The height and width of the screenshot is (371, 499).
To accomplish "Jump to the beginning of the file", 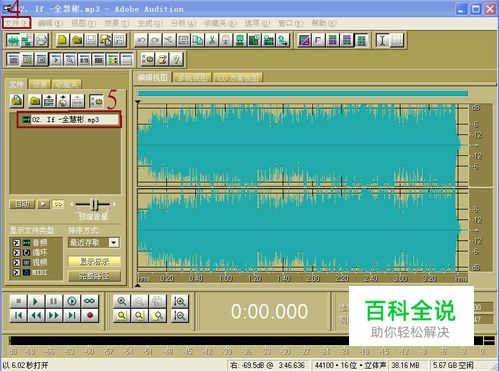I will 18,315.
